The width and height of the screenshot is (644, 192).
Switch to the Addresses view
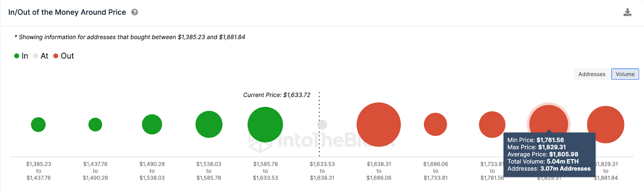(x=591, y=74)
